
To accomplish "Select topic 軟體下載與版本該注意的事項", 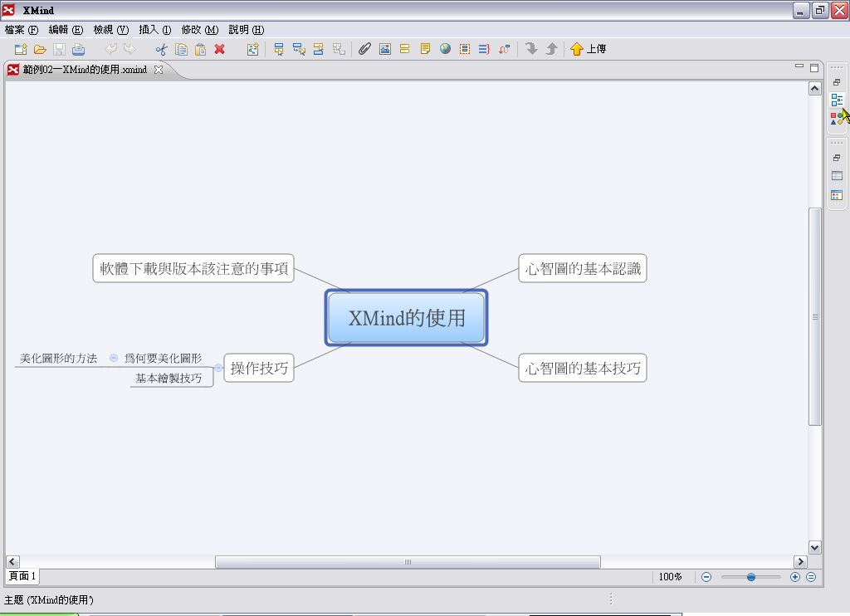I will 193,268.
